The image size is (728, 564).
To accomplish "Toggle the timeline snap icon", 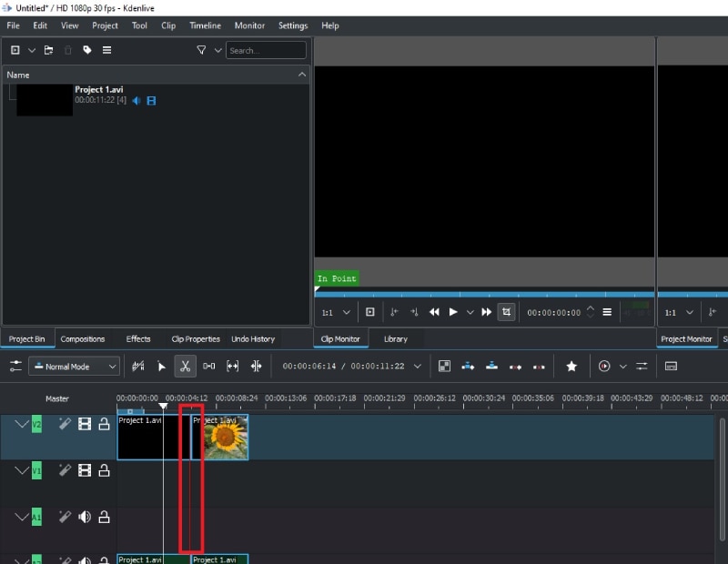I will (x=257, y=367).
